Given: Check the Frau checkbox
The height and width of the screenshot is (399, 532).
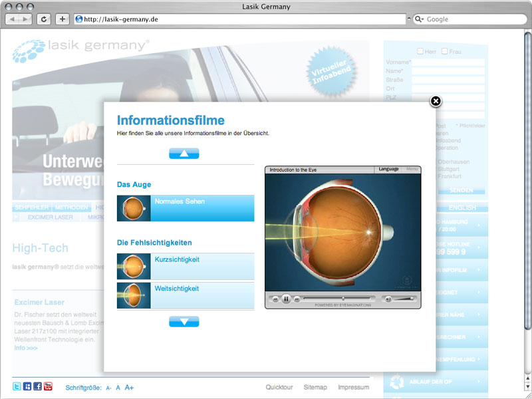Looking at the screenshot, I should click(444, 51).
